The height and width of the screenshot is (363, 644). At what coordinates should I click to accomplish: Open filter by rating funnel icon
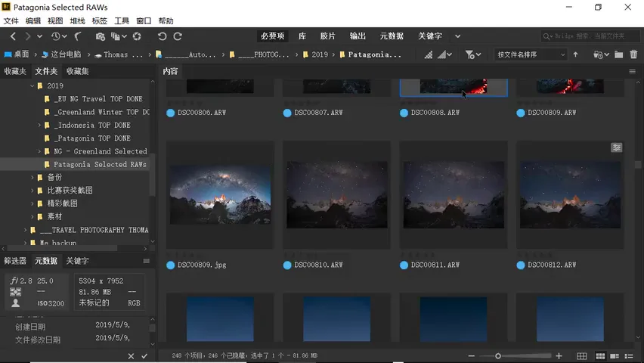(472, 54)
